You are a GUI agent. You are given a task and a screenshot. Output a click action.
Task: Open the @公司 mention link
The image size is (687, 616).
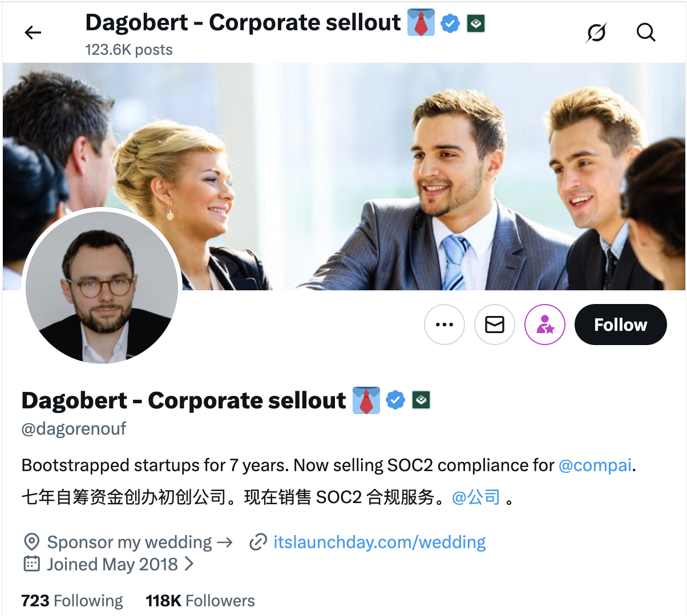pos(475,497)
